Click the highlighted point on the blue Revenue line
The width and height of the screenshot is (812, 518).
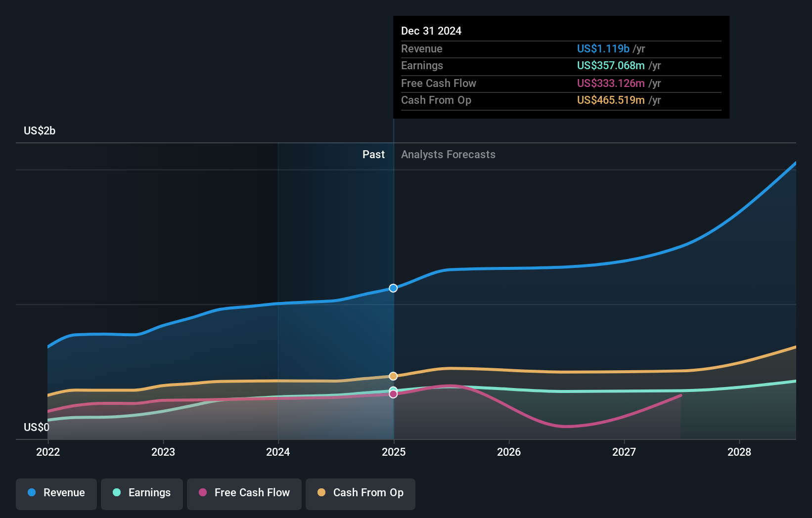coord(393,288)
